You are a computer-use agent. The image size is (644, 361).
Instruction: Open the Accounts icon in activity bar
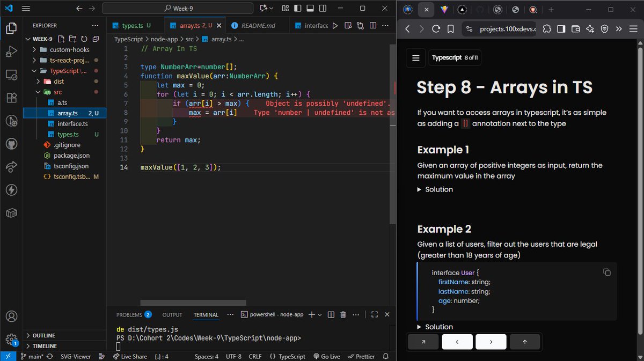pyautogui.click(x=11, y=316)
